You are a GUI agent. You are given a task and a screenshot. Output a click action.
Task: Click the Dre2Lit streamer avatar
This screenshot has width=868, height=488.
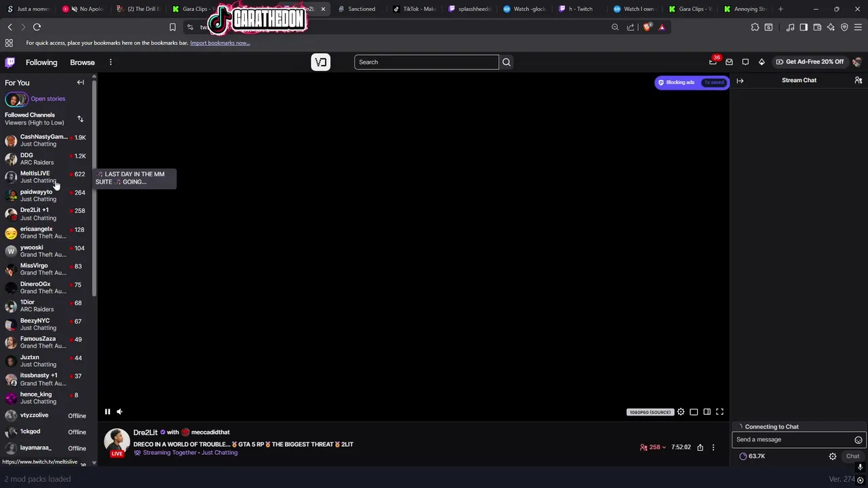(117, 441)
